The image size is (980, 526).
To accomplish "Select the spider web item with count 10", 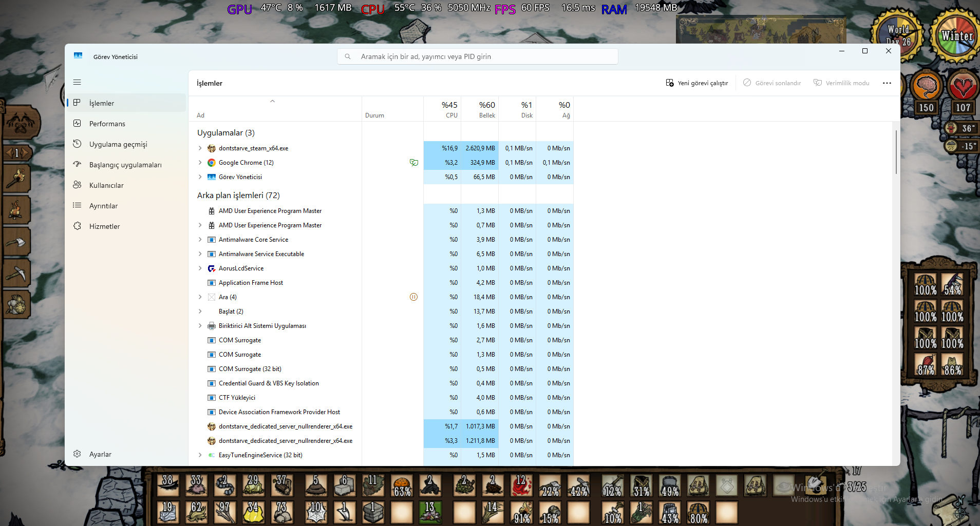I will 316,512.
